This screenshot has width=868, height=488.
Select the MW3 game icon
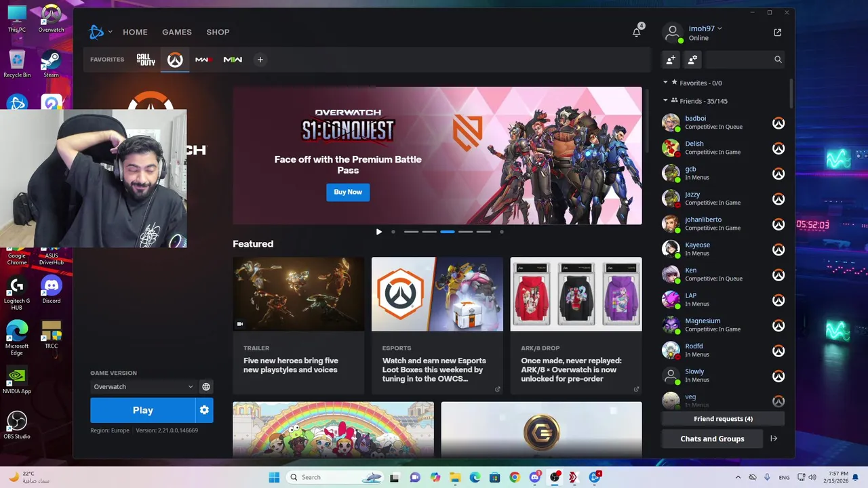(203, 60)
